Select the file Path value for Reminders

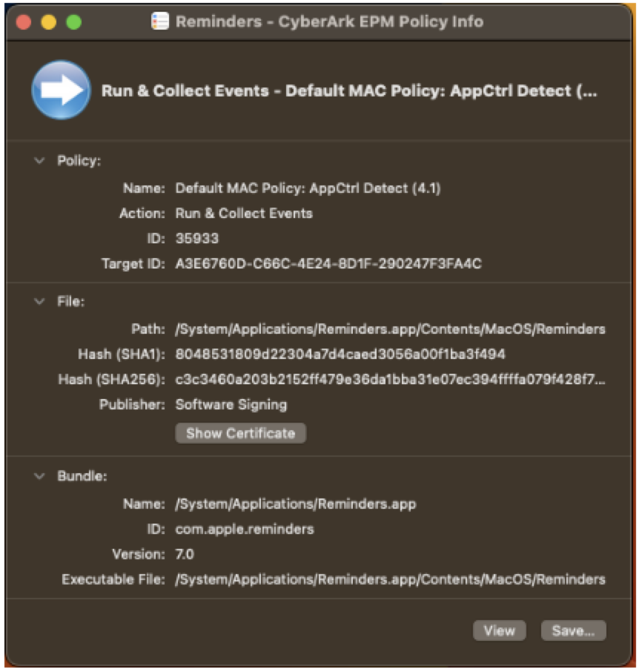click(389, 326)
